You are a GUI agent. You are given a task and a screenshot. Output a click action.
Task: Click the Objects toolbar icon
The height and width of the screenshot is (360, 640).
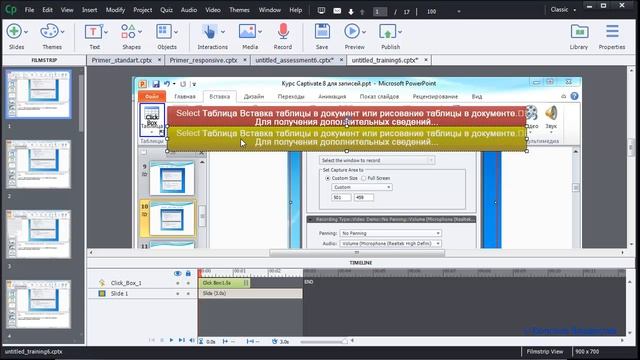coord(164,31)
